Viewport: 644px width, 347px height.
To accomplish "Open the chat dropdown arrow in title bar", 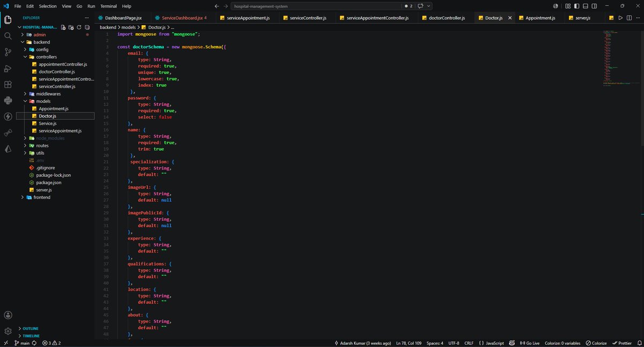I will tap(428, 6).
